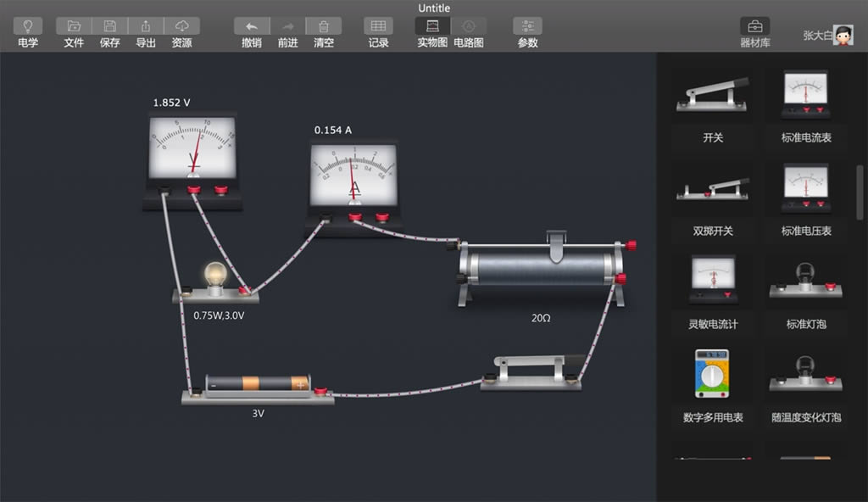Viewport: 868px width, 502px height.
Task: Click the 保存 save icon
Action: tap(109, 26)
